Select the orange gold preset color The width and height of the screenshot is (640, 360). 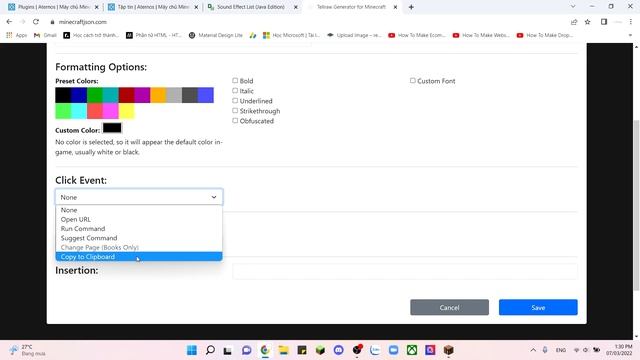(x=158, y=95)
